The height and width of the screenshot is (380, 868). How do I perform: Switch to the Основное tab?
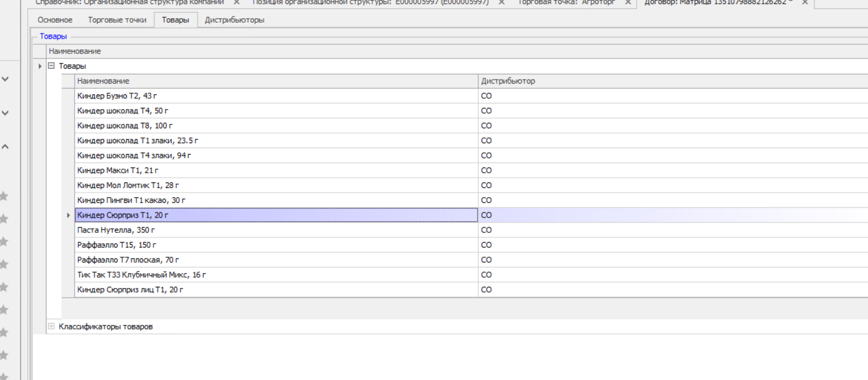coord(55,20)
